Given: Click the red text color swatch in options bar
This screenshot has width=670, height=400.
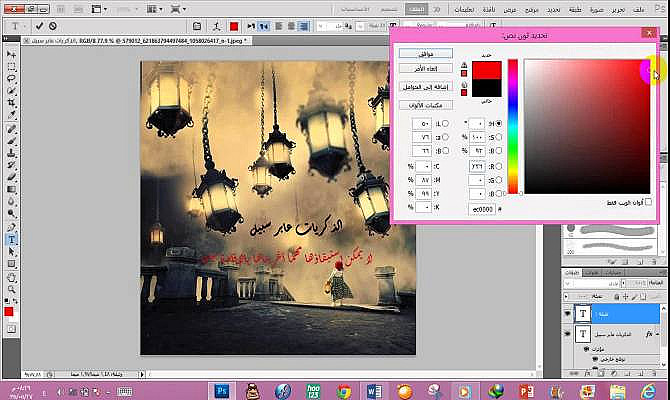Looking at the screenshot, I should click(234, 26).
